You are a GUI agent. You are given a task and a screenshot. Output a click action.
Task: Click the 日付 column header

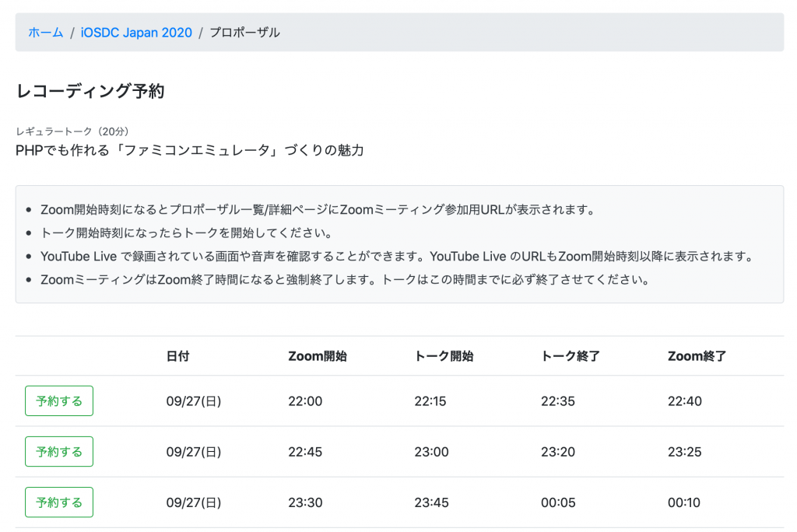[178, 356]
